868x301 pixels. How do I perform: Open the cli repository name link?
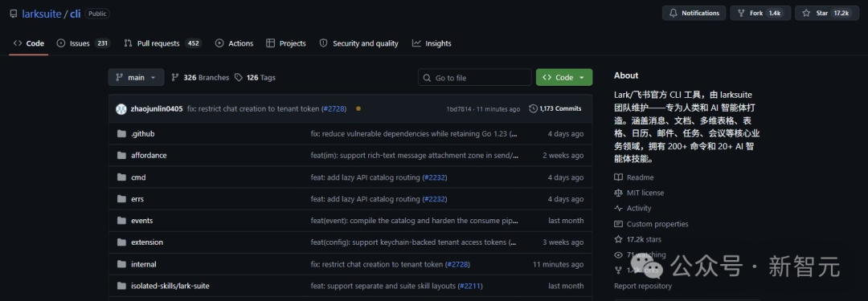[76, 14]
